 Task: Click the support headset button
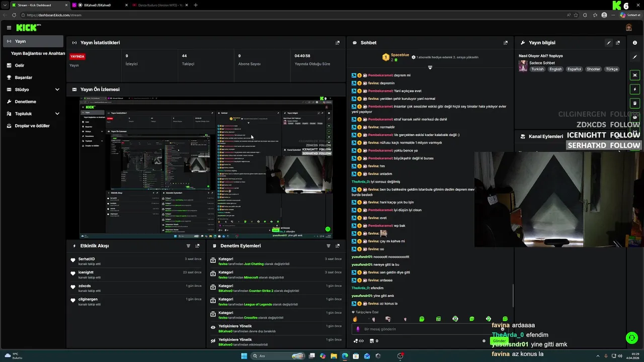pyautogui.click(x=631, y=338)
